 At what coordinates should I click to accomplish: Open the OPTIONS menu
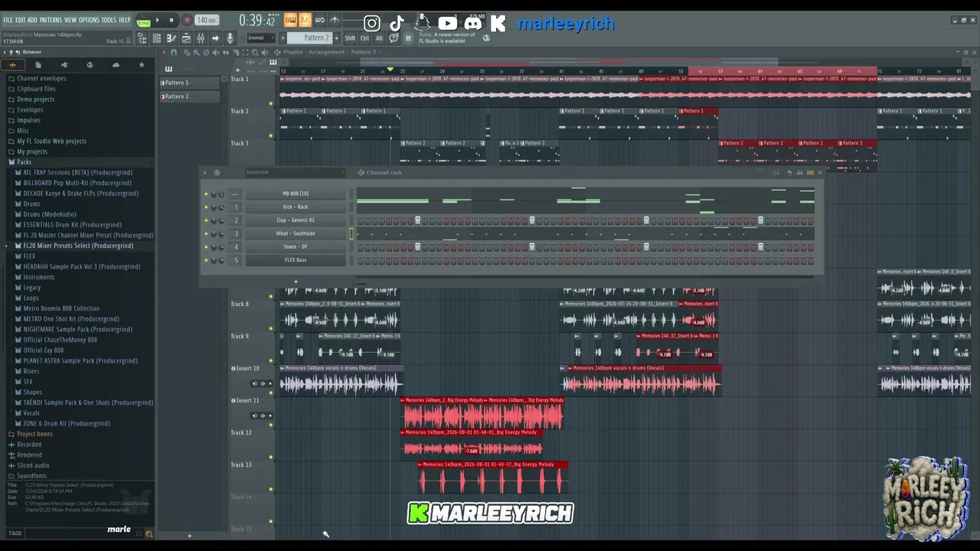[x=89, y=20]
